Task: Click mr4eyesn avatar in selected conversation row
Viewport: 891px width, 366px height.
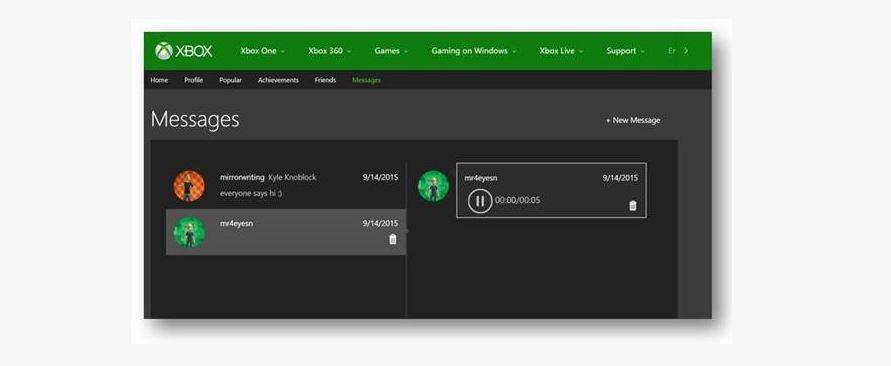Action: [189, 232]
